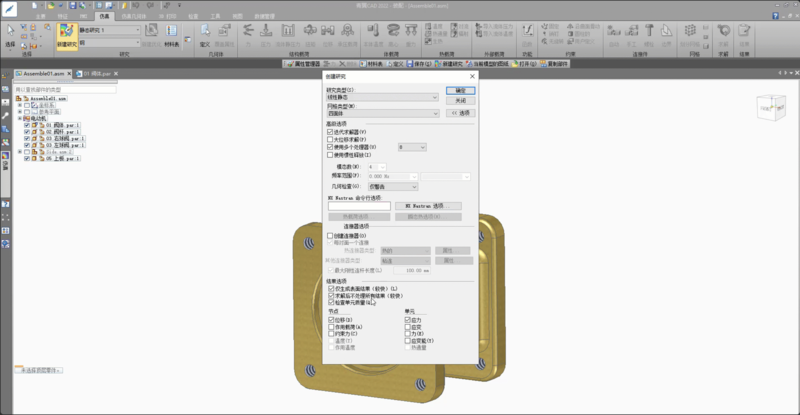This screenshot has height=415, width=800.
Task: Open the 网格类型 dropdown showing 四面体
Action: pos(383,114)
